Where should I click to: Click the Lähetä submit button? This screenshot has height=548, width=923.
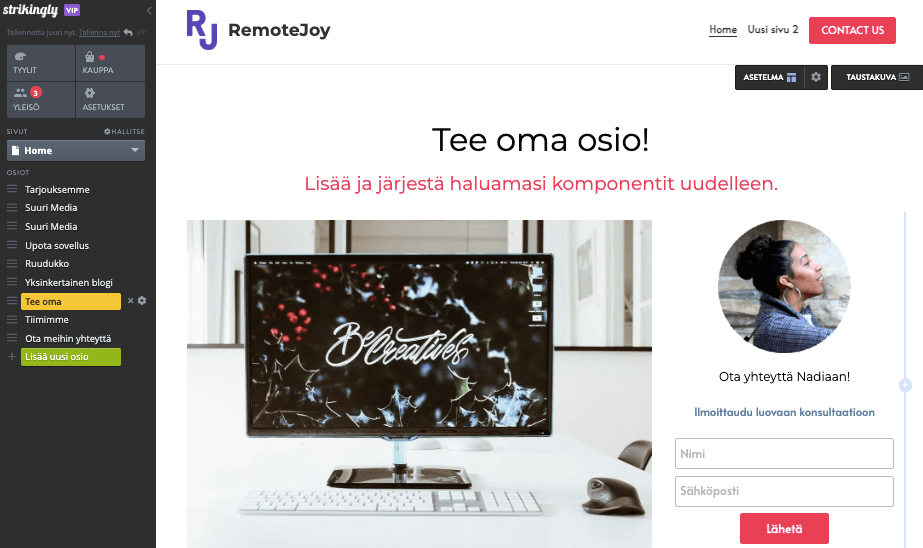tap(784, 529)
